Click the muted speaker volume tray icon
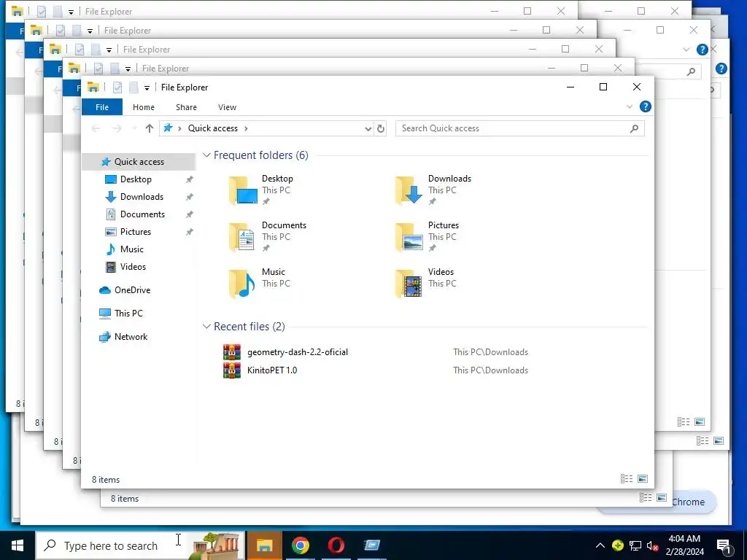Screen dimensions: 747x560 pos(652,545)
